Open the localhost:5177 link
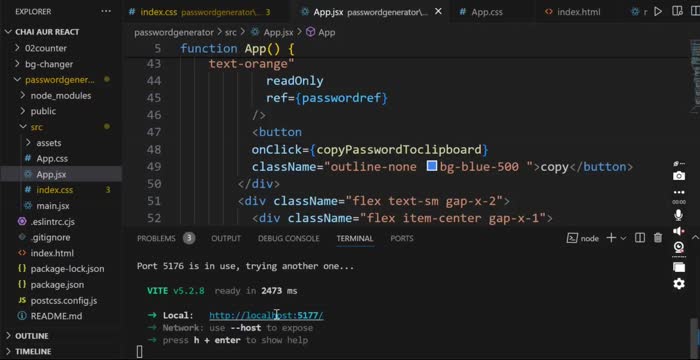This screenshot has width=700, height=360. tap(266, 315)
